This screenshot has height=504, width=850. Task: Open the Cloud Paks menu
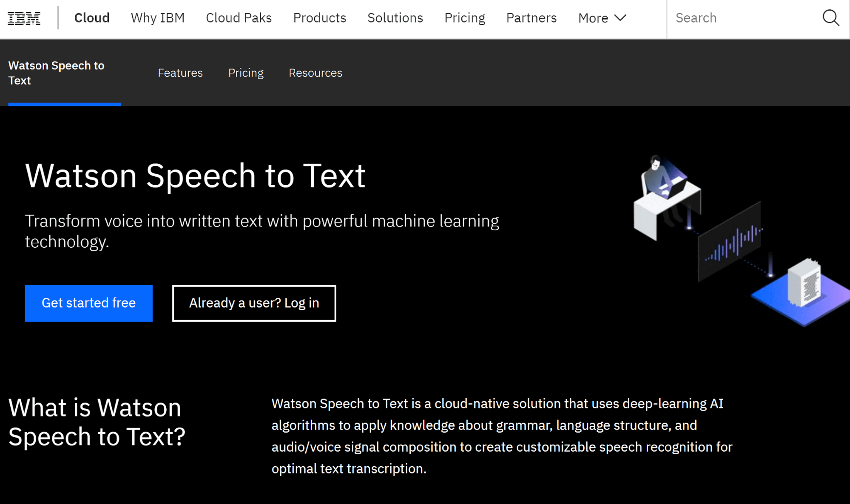tap(239, 18)
